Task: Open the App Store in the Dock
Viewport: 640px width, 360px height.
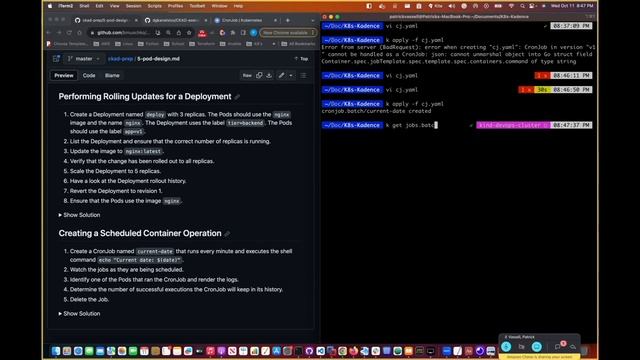Action: pos(276,351)
